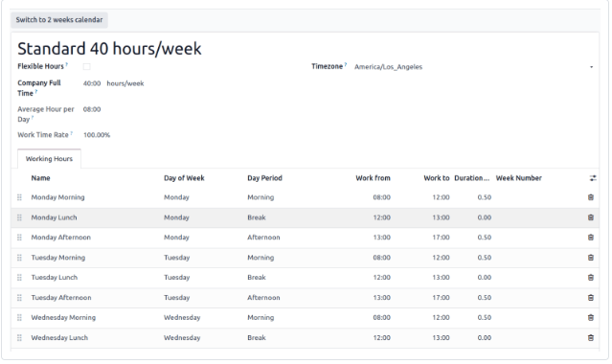Edit Work from 12:00 for Wednesday Lunch
Viewport: 612px width, 364px height.
382,338
